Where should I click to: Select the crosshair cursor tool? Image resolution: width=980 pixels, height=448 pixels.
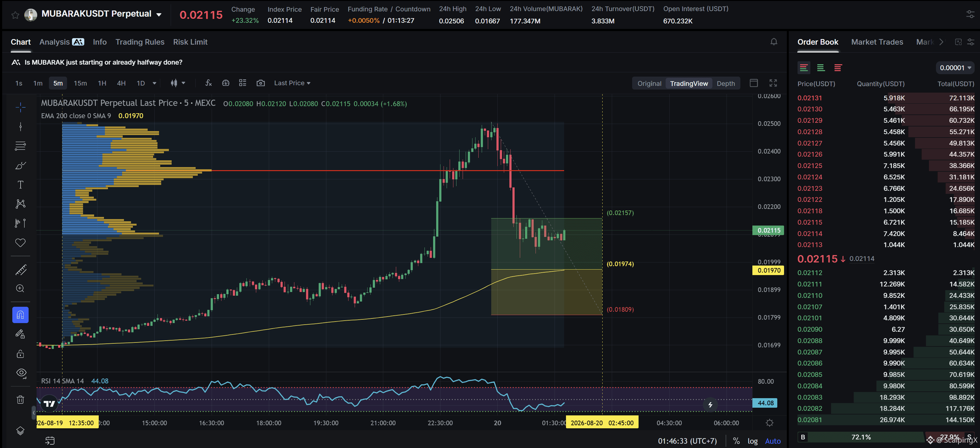(x=21, y=107)
